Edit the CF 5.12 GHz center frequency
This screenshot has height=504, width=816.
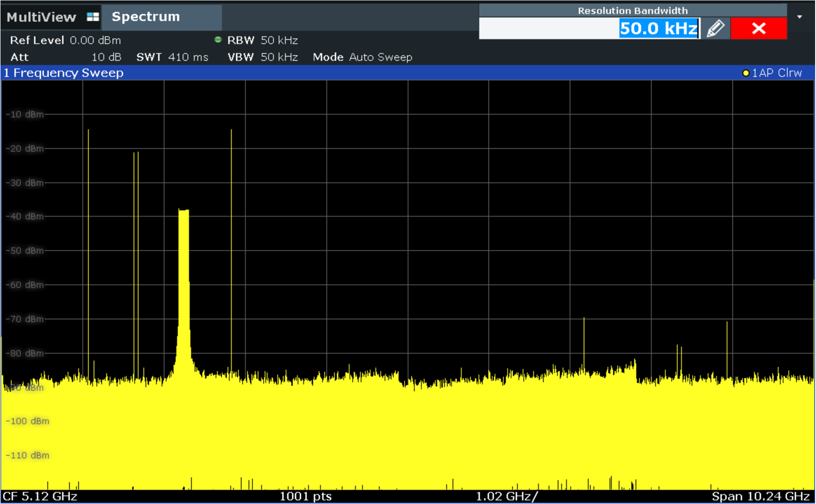pos(39,497)
